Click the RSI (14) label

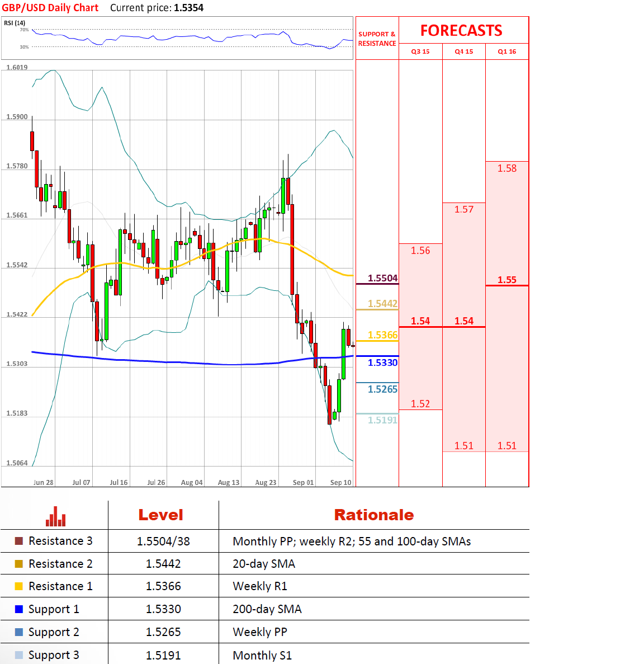tap(15, 23)
